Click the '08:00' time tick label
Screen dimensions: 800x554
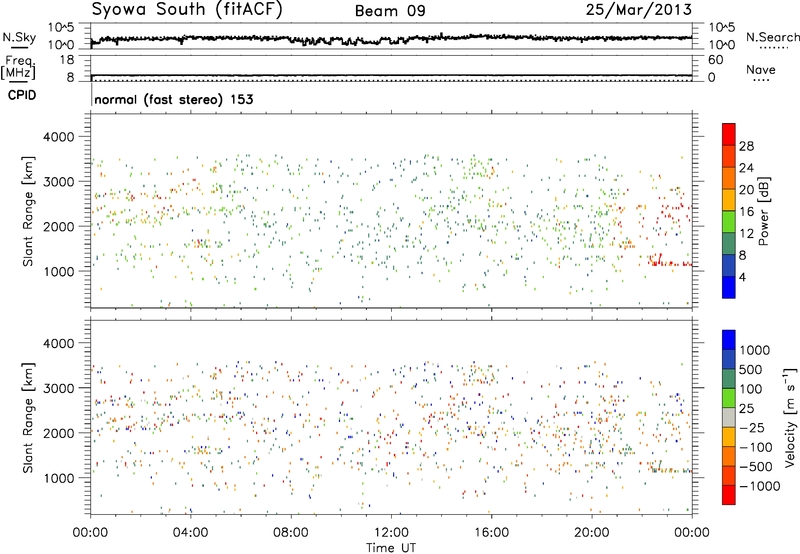[291, 533]
